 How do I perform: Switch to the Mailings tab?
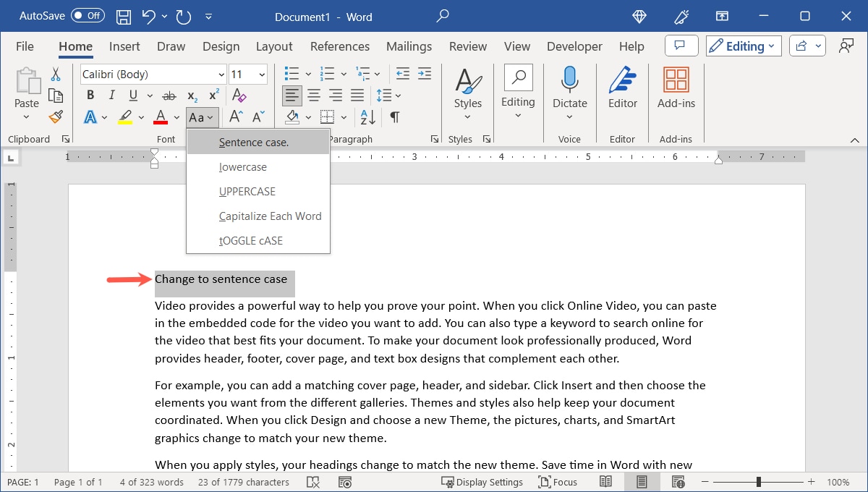pyautogui.click(x=409, y=46)
